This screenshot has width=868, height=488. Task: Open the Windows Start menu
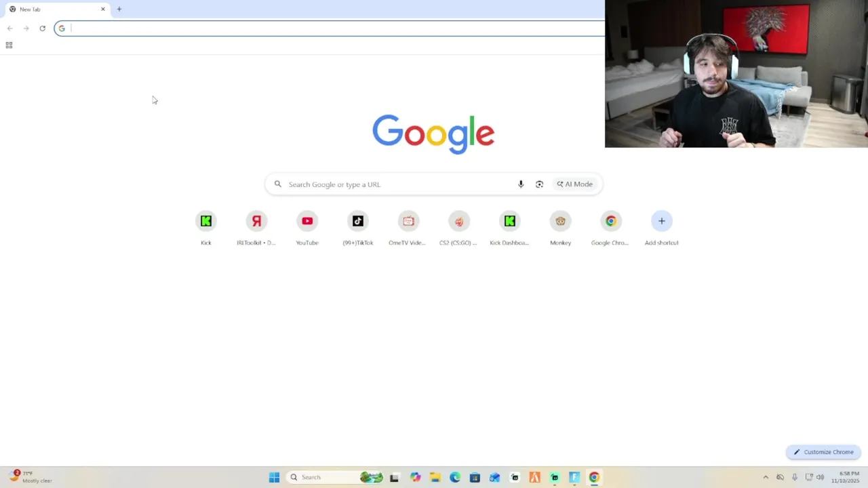(274, 477)
